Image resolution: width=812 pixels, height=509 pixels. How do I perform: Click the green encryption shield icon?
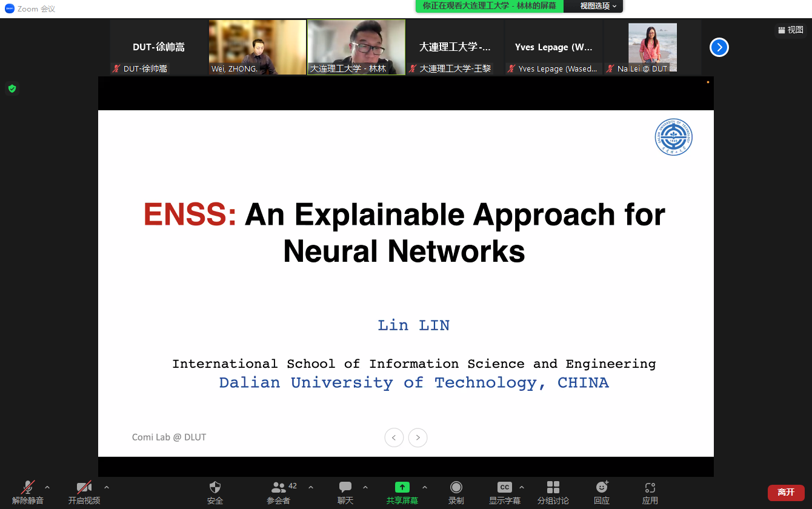click(12, 89)
